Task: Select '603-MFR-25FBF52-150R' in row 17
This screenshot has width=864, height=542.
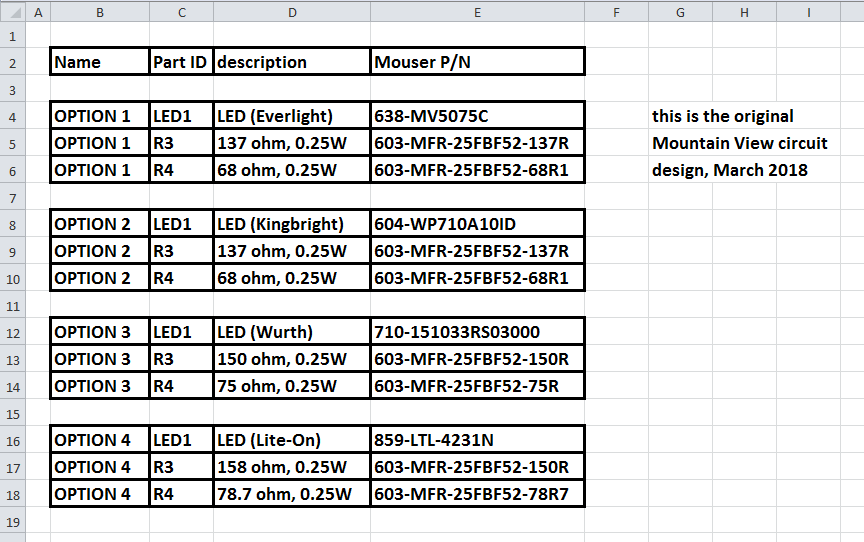Action: coord(477,467)
